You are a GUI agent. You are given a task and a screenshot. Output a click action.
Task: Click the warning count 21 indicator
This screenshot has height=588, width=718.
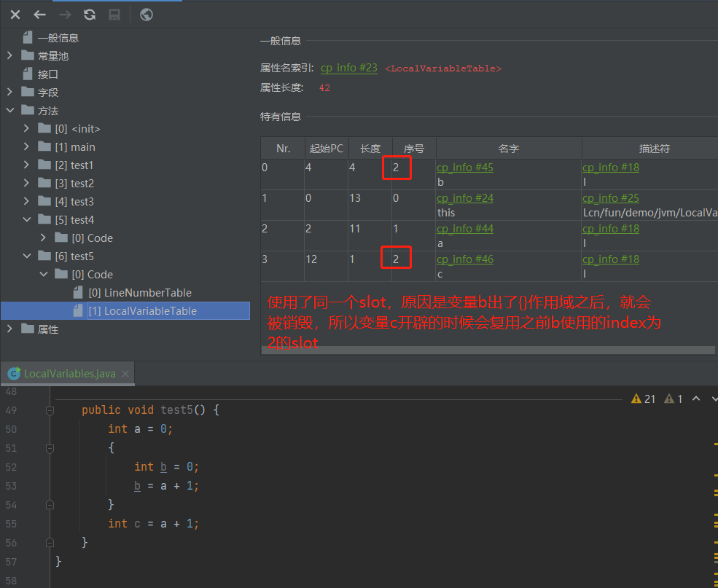click(644, 399)
